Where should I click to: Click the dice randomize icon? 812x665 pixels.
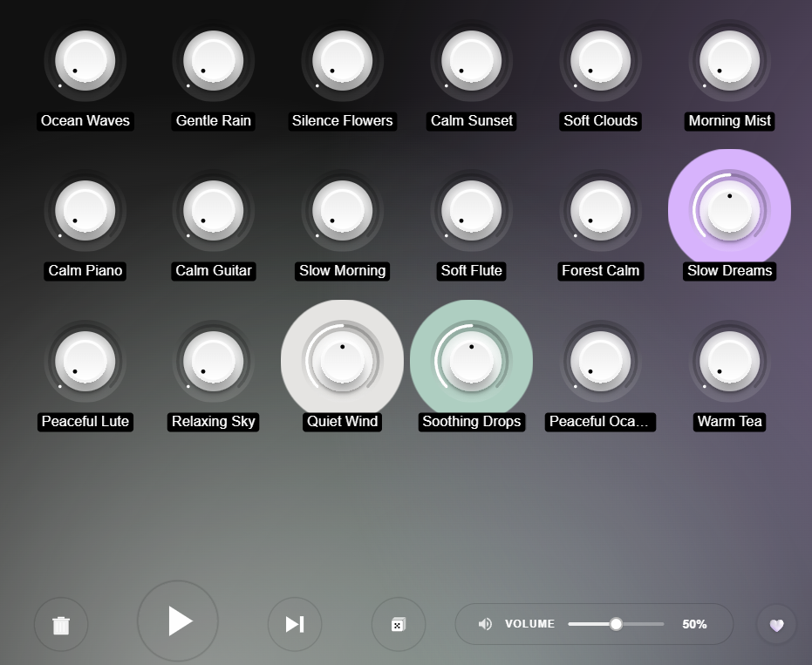pyautogui.click(x=398, y=624)
